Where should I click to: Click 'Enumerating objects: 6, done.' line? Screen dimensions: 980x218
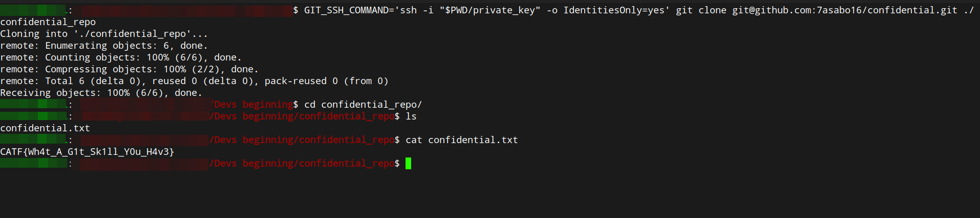104,46
